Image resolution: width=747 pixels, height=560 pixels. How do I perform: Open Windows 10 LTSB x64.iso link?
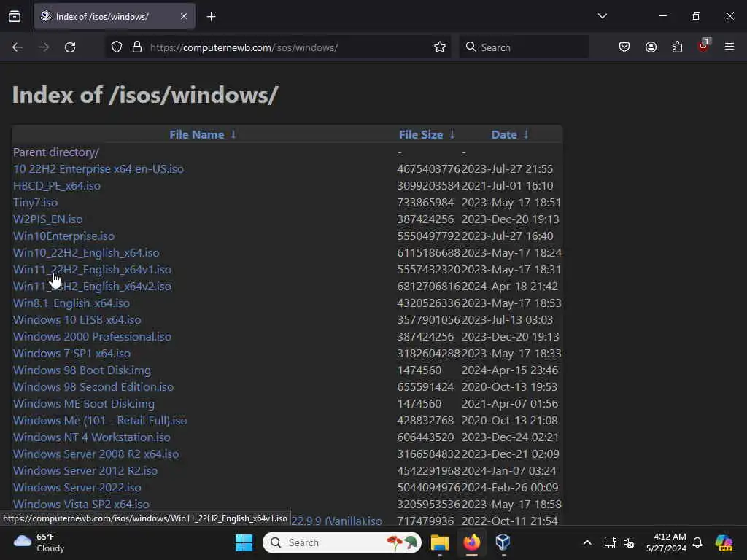pos(77,319)
